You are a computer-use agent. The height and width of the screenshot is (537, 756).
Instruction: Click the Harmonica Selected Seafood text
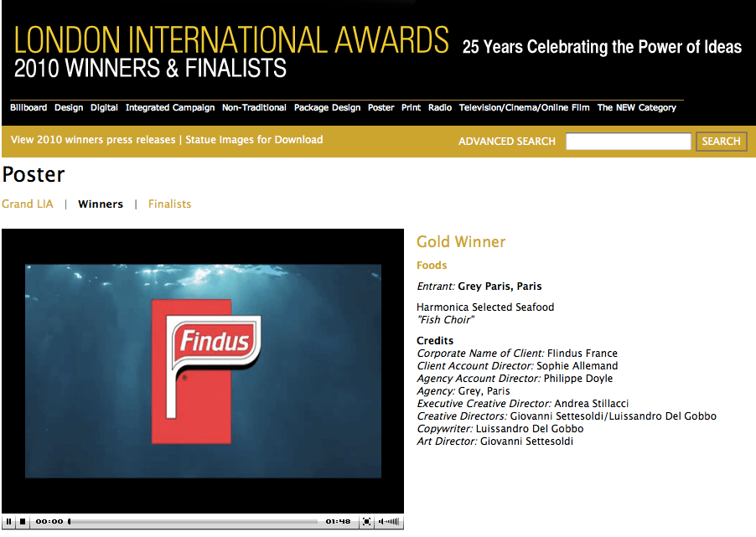pos(485,307)
